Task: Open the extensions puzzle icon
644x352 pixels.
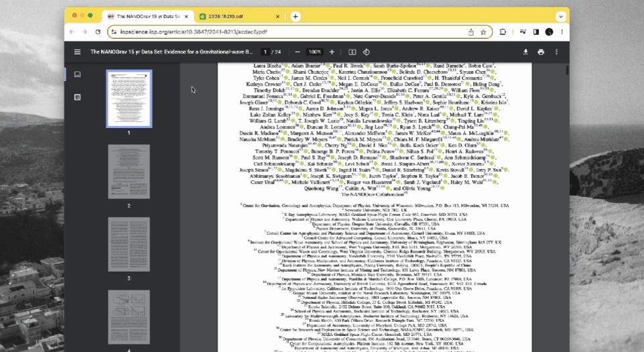Action: [x=503, y=32]
